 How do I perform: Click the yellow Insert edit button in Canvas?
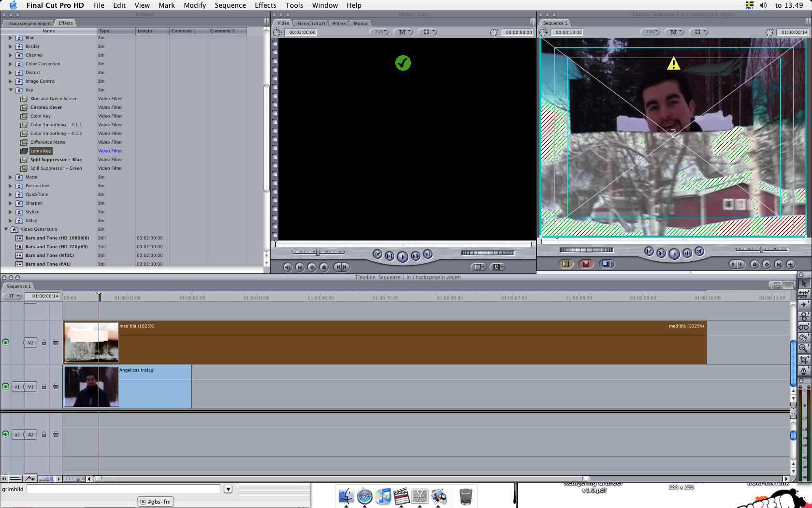tap(565, 264)
